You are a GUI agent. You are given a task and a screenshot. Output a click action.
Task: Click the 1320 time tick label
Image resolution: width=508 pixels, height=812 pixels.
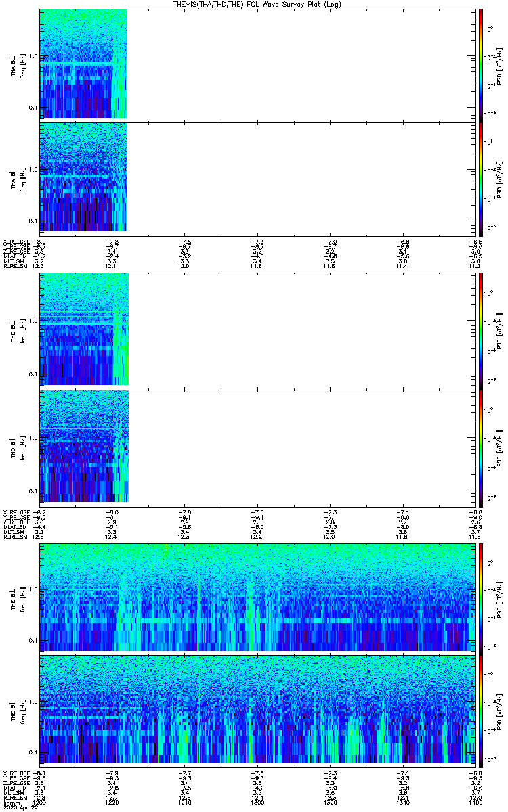coord(330,803)
